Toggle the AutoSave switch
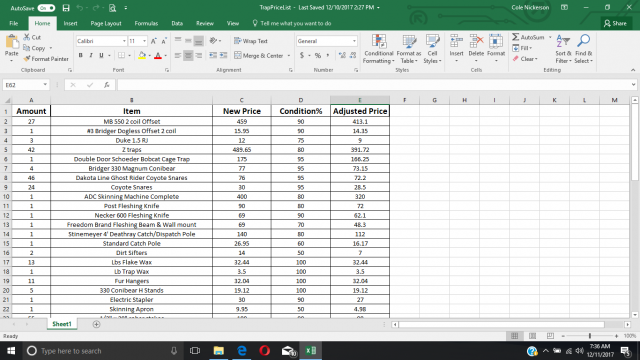Screen dimensions: 640x360 (x=46, y=8)
